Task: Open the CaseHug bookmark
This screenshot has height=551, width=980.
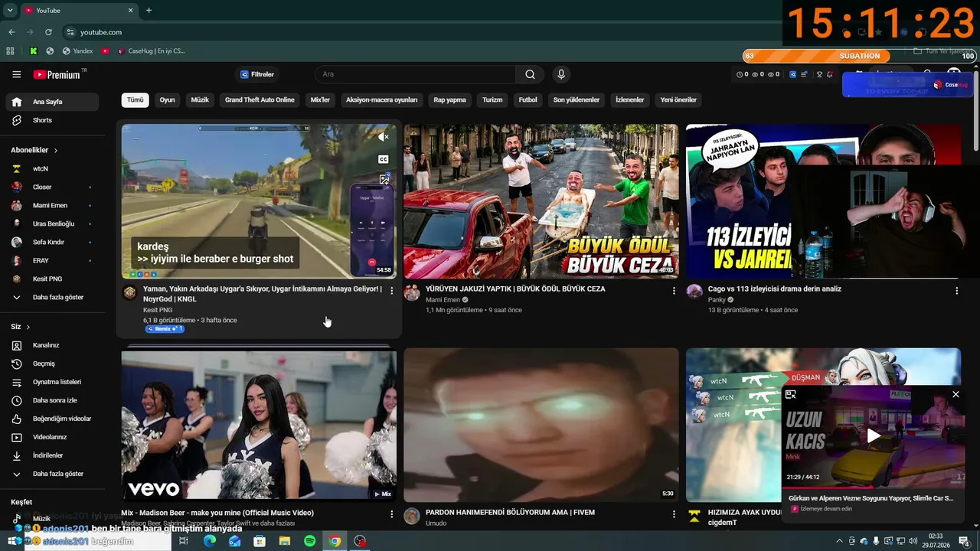Action: pyautogui.click(x=151, y=51)
